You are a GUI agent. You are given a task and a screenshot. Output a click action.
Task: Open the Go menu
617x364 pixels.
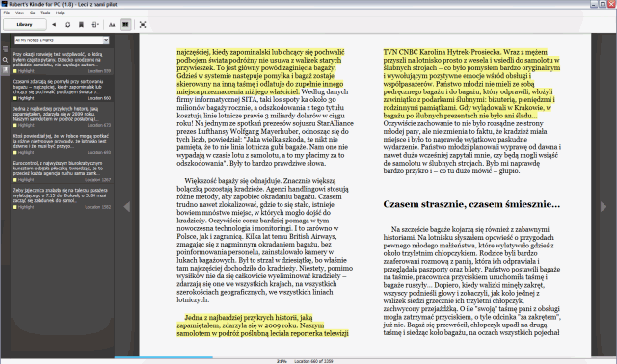pyautogui.click(x=32, y=13)
